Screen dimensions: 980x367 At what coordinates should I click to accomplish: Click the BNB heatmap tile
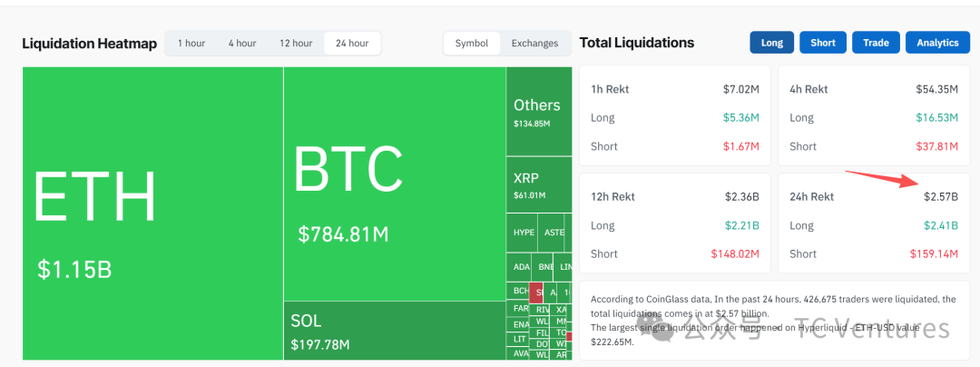pos(544,267)
